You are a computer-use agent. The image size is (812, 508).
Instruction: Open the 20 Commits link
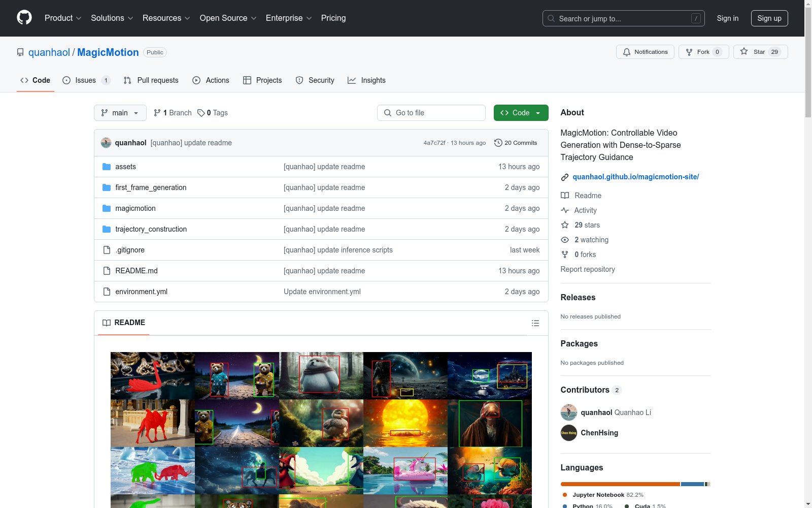(516, 143)
